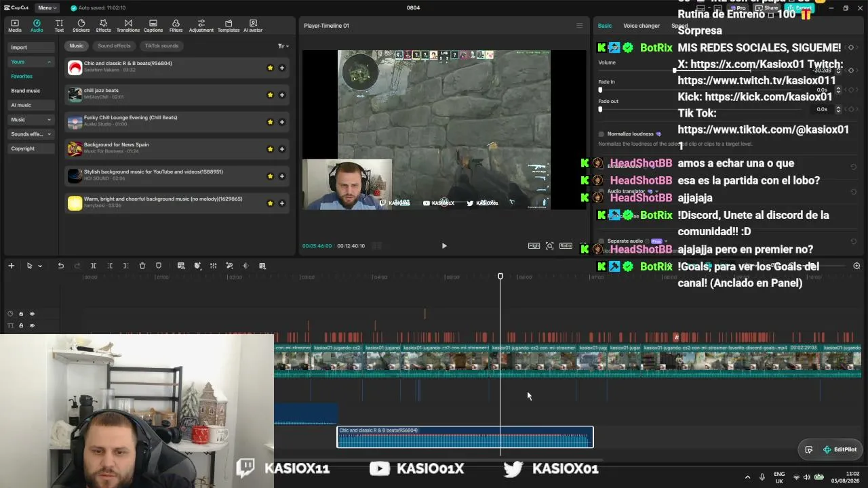Open the Stickers panel
The image size is (868, 488).
click(81, 26)
